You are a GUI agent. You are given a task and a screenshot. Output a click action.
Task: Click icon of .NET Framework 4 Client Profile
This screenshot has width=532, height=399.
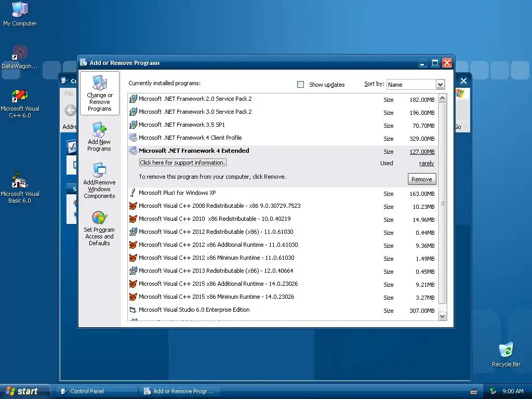point(133,138)
